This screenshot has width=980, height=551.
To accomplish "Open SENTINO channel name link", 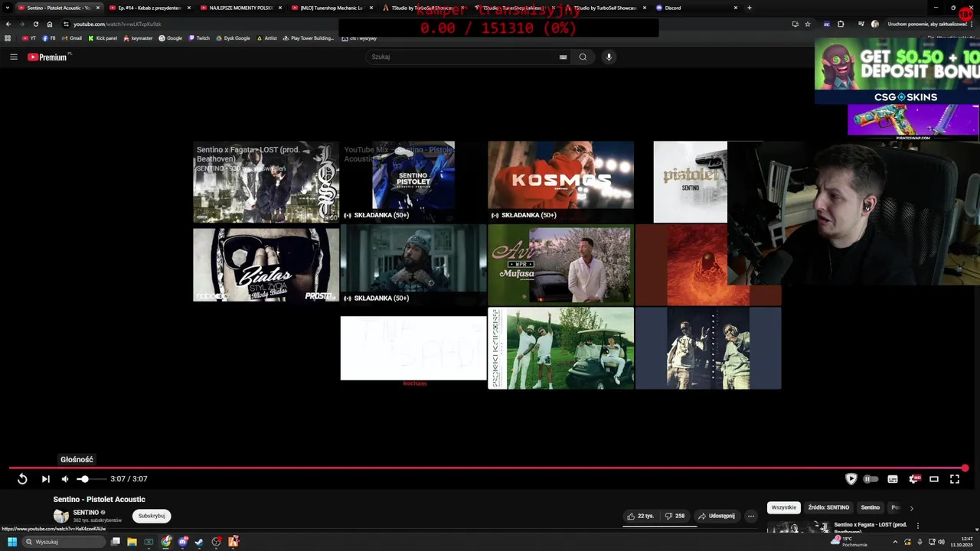I will coord(86,513).
